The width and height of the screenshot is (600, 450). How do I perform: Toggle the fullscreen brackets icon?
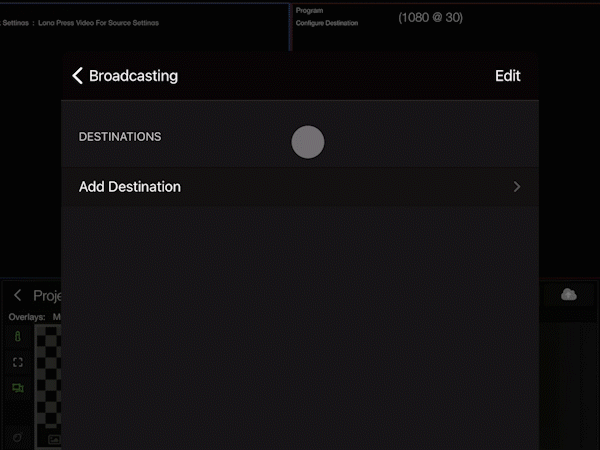click(18, 362)
